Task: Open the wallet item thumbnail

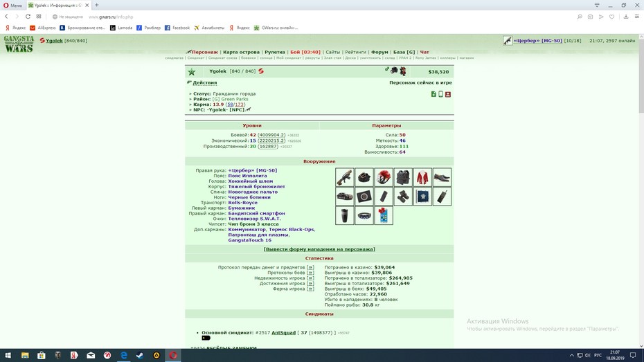Action: pyautogui.click(x=364, y=197)
